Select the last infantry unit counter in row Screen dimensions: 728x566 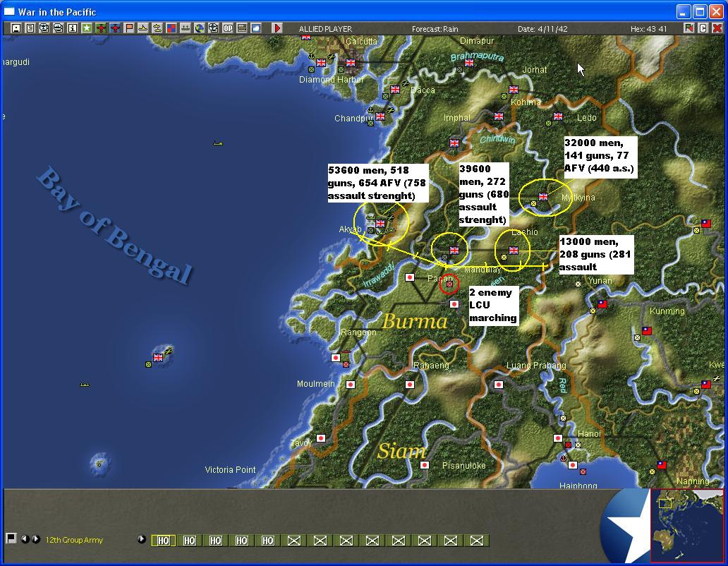tap(476, 541)
